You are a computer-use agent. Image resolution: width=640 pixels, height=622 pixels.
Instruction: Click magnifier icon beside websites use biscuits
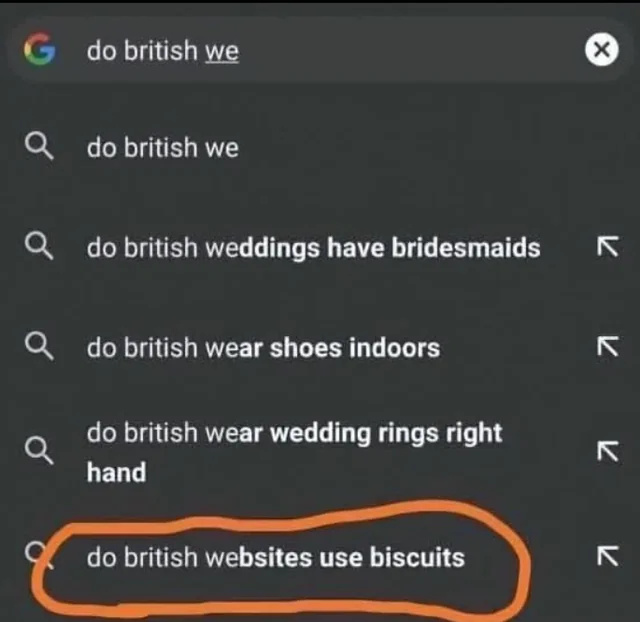point(39,555)
